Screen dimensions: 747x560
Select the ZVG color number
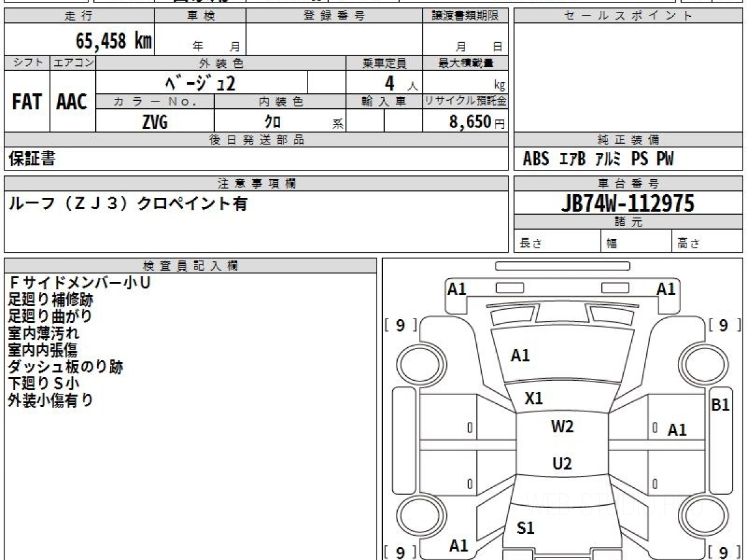click(x=154, y=123)
